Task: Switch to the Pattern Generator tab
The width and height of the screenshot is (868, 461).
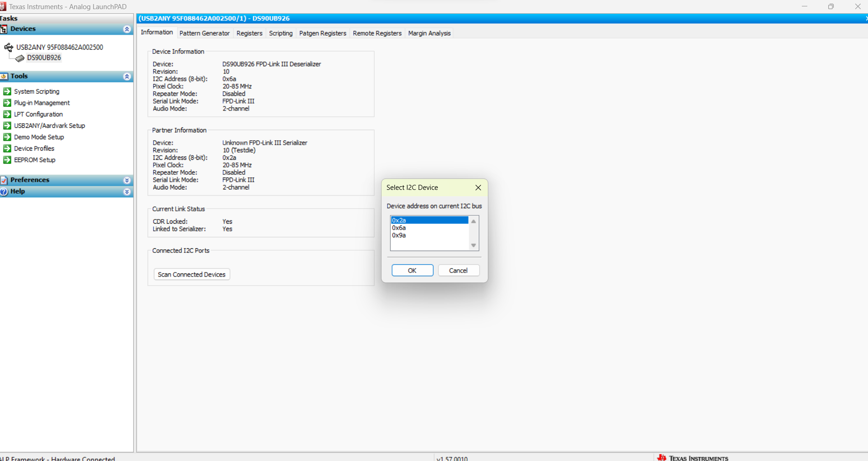Action: tap(204, 33)
